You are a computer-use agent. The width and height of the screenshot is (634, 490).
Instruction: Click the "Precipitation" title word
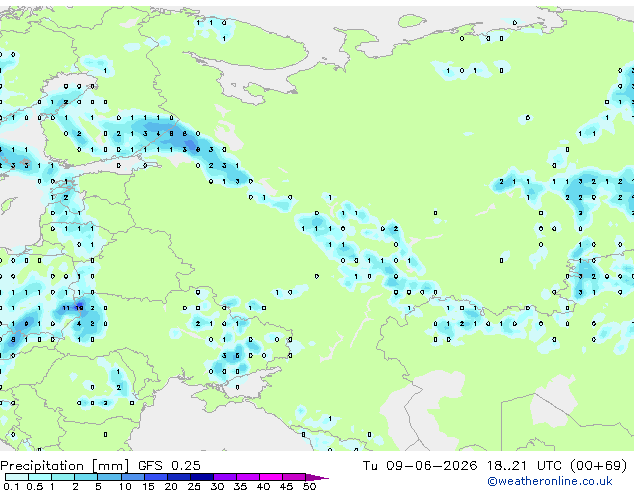(42, 466)
